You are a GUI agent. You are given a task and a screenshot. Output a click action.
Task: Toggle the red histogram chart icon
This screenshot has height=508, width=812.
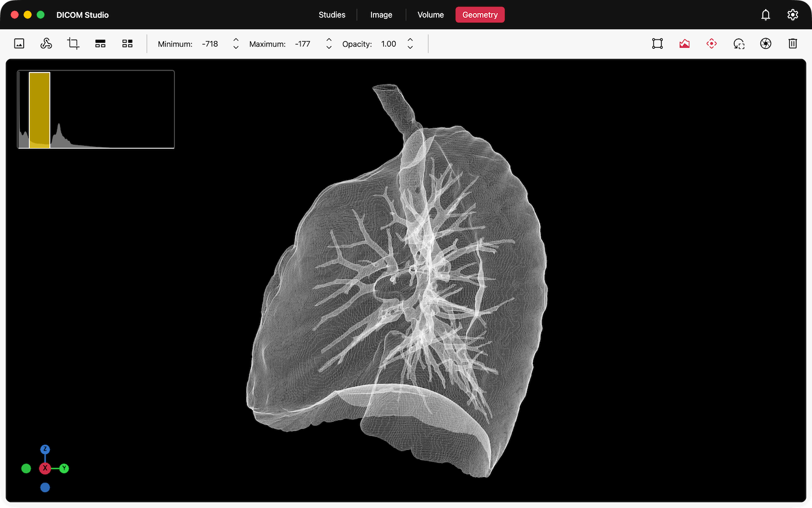click(x=685, y=44)
